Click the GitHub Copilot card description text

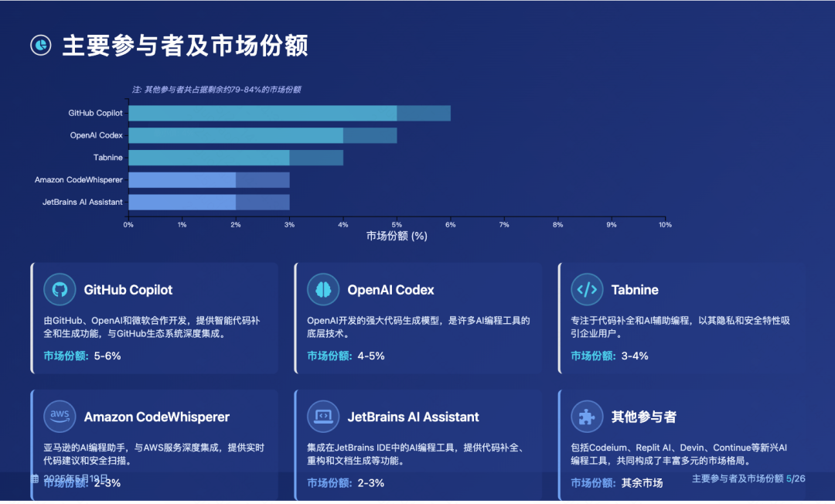click(x=152, y=327)
